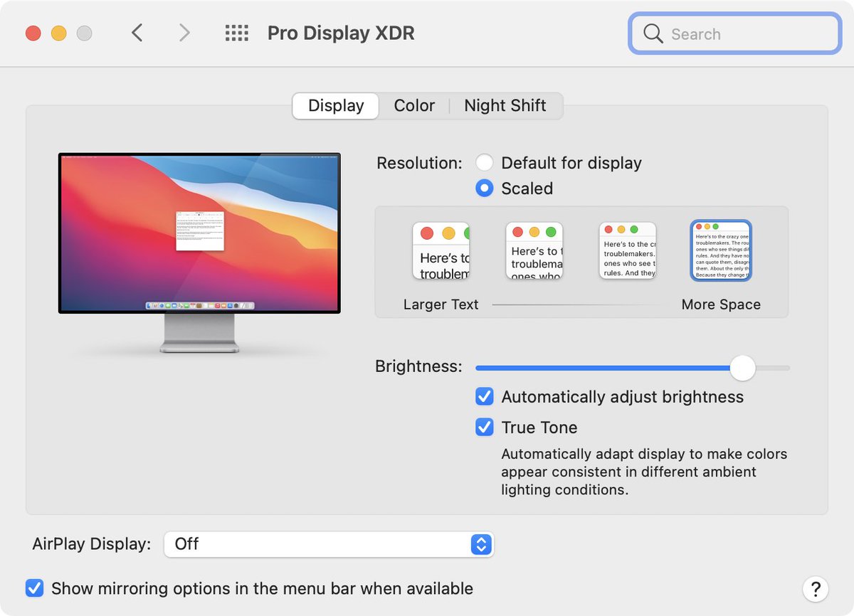Select Default for display resolution

click(x=485, y=163)
